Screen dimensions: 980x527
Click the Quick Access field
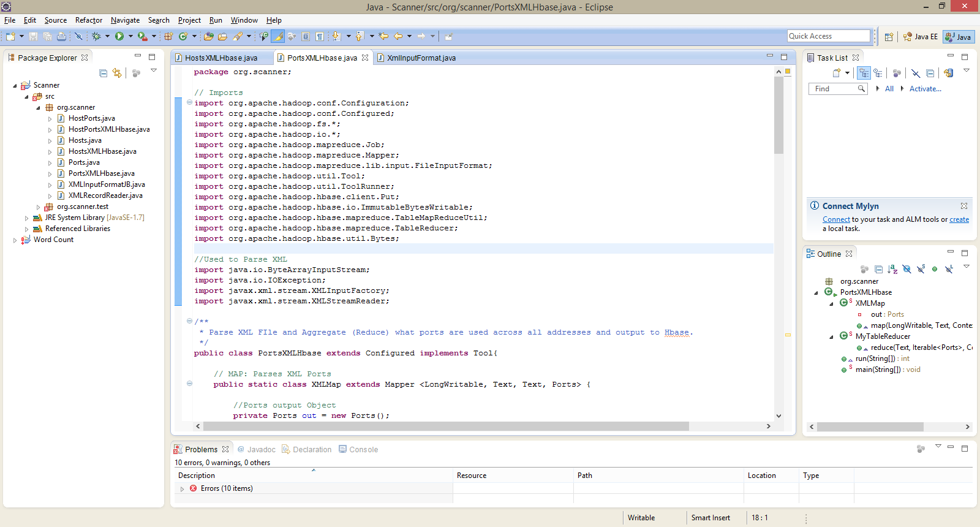(x=828, y=36)
